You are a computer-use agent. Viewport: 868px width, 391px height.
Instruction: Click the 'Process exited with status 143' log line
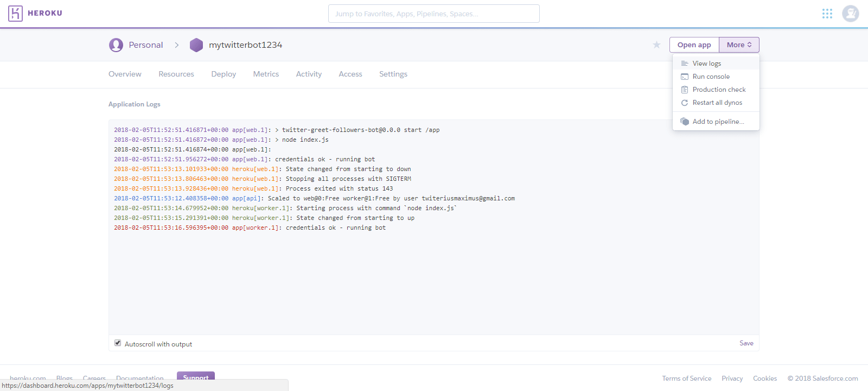click(x=253, y=189)
